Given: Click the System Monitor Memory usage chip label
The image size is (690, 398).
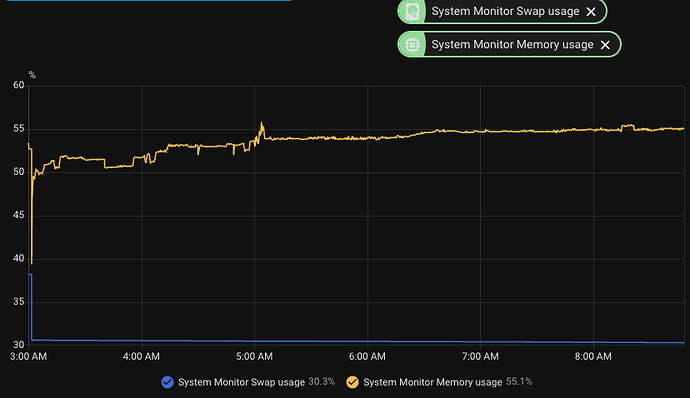Looking at the screenshot, I should (x=512, y=44).
